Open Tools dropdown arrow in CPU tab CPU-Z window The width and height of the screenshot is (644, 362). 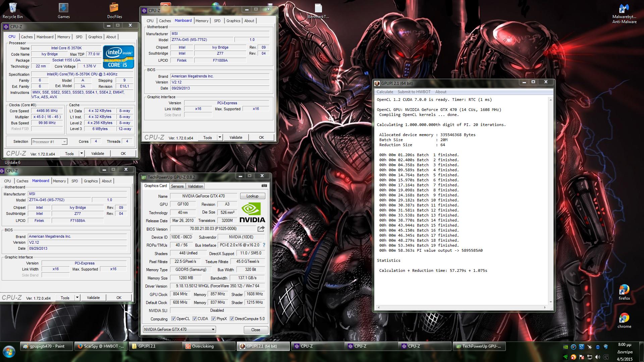(81, 154)
